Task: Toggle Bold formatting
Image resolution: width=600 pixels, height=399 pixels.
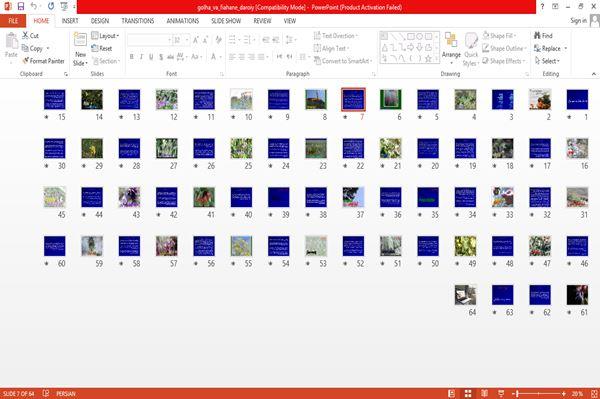Action: pyautogui.click(x=132, y=57)
